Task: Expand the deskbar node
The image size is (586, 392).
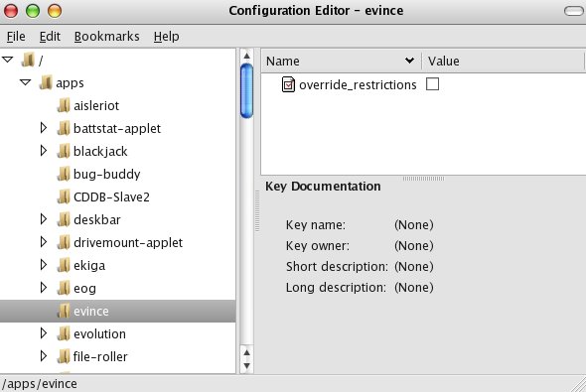Action: [x=44, y=219]
